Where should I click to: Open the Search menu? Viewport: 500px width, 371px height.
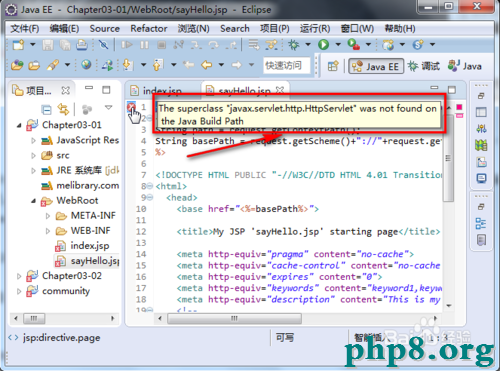(x=235, y=29)
